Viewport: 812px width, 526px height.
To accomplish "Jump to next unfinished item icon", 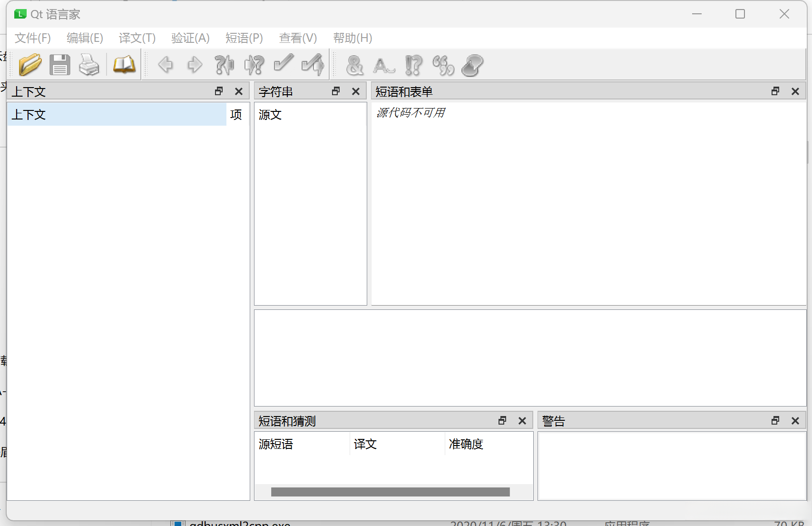I will [x=254, y=65].
